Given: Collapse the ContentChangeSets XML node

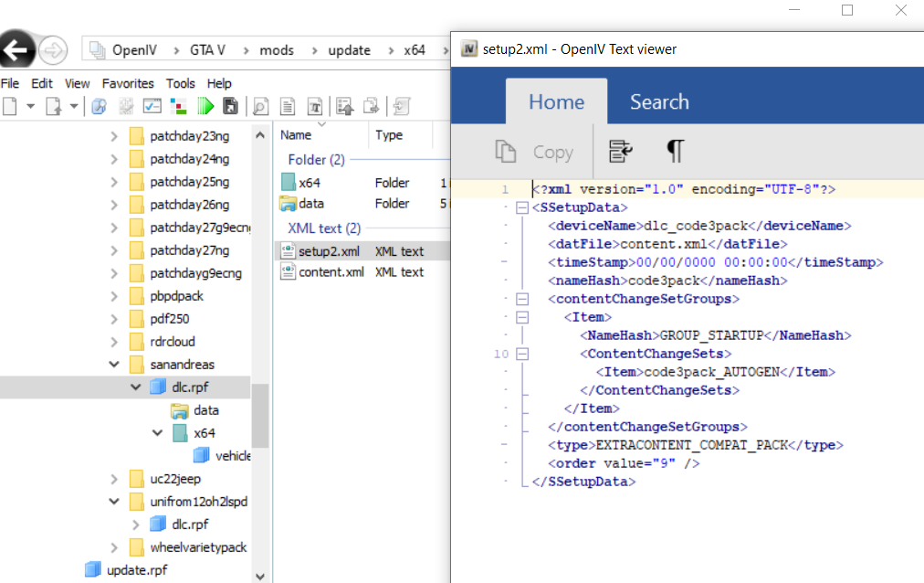Looking at the screenshot, I should [x=522, y=354].
